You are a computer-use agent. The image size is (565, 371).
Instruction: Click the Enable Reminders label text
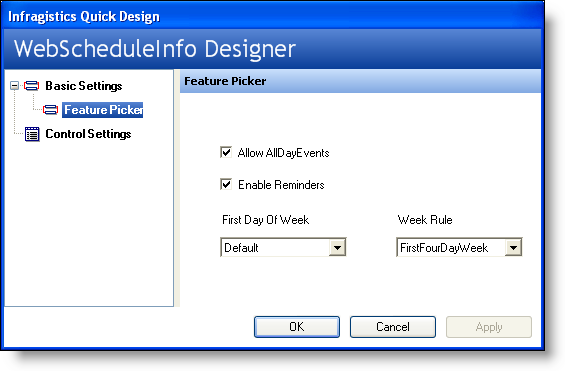(x=281, y=185)
